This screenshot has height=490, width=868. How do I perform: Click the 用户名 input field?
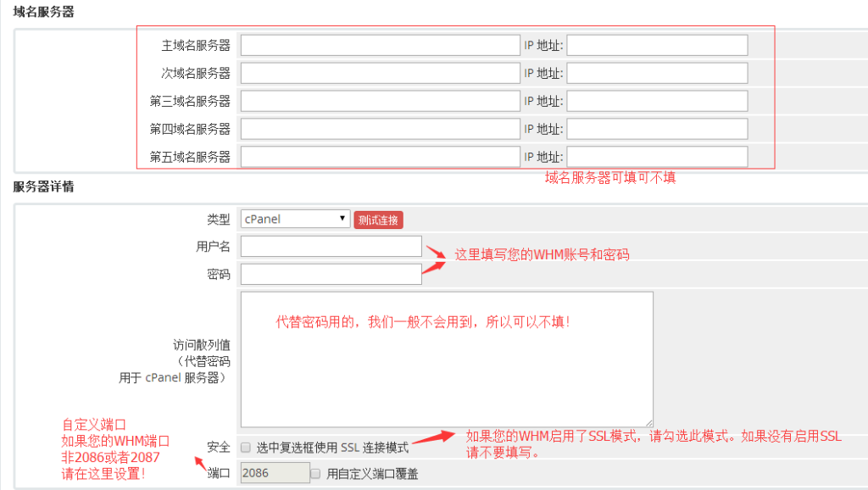[331, 247]
